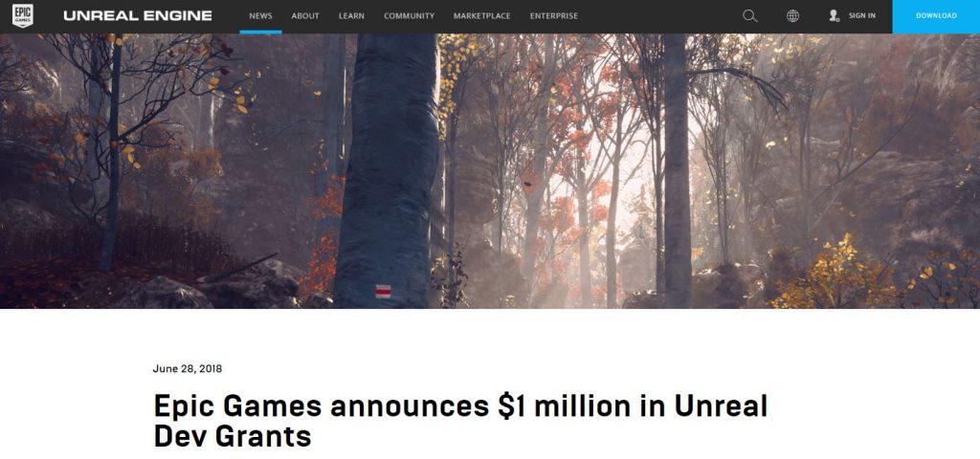Click the Unreal Dev Grants headline
Screen dimensions: 980x459
(460, 421)
